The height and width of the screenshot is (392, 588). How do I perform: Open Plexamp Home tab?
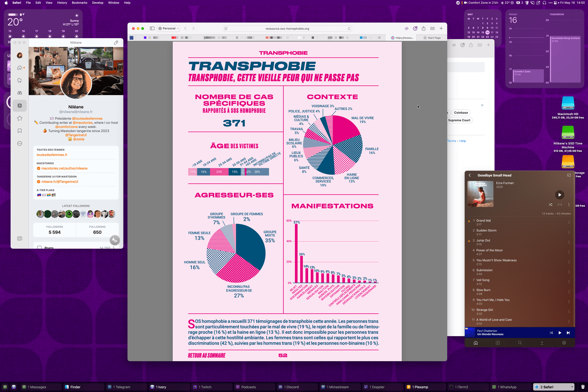click(476, 343)
